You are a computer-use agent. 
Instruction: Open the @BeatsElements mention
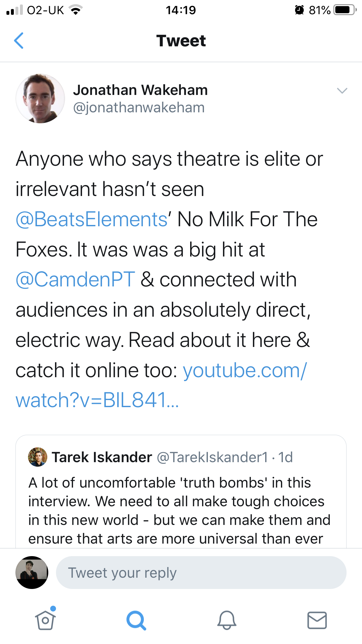pyautogui.click(x=92, y=219)
